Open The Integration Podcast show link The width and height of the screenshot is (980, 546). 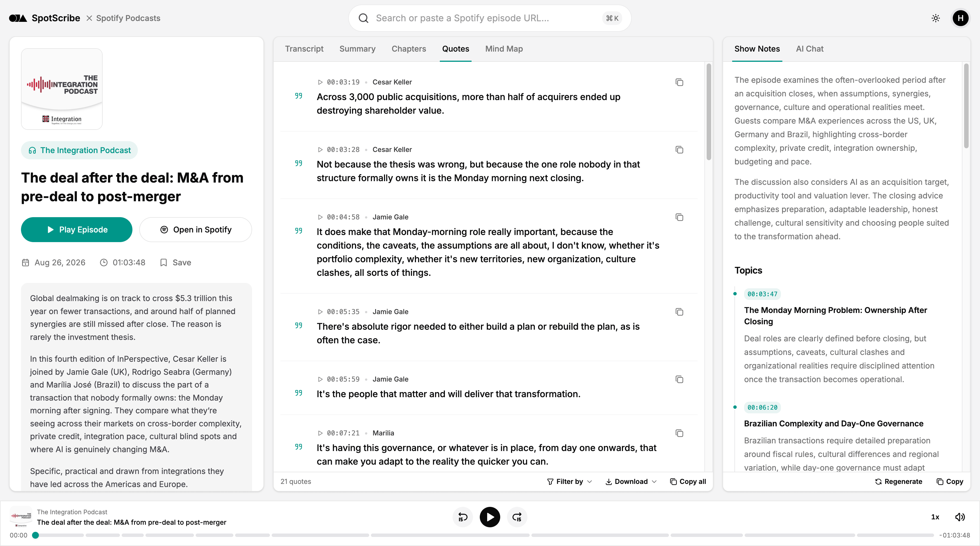[79, 150]
